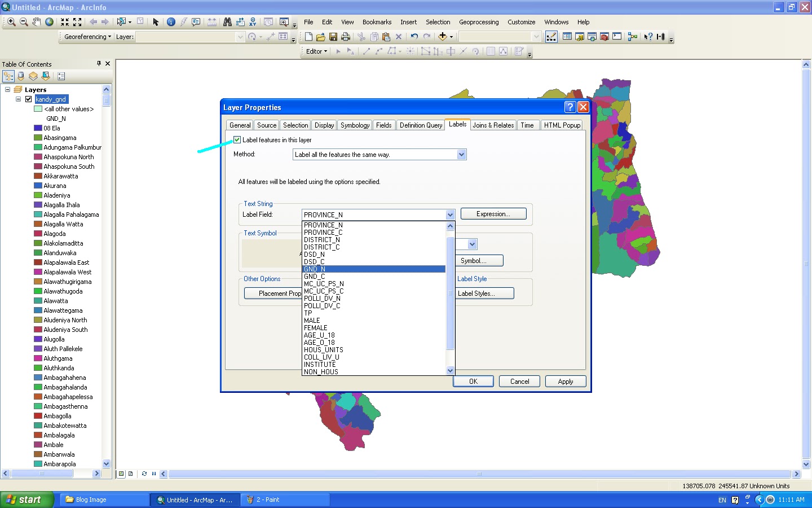Uncheck Label features in this layer

pos(236,139)
